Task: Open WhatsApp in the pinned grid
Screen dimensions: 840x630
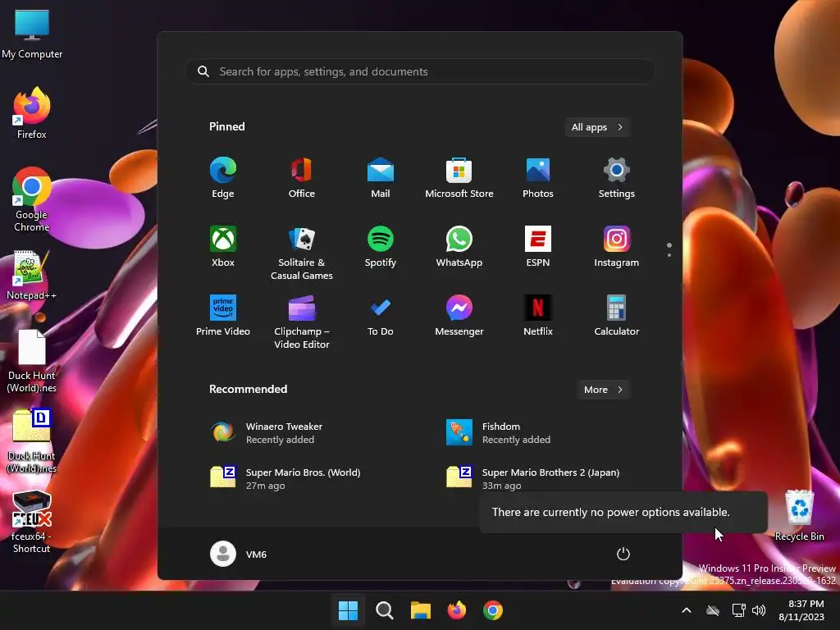Action: (x=459, y=246)
